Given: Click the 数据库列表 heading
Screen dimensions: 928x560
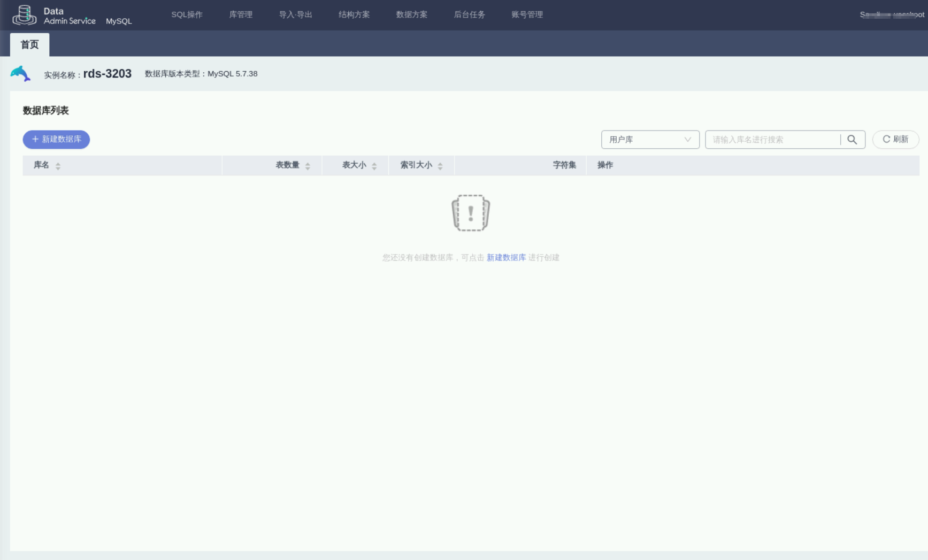Looking at the screenshot, I should [x=45, y=111].
